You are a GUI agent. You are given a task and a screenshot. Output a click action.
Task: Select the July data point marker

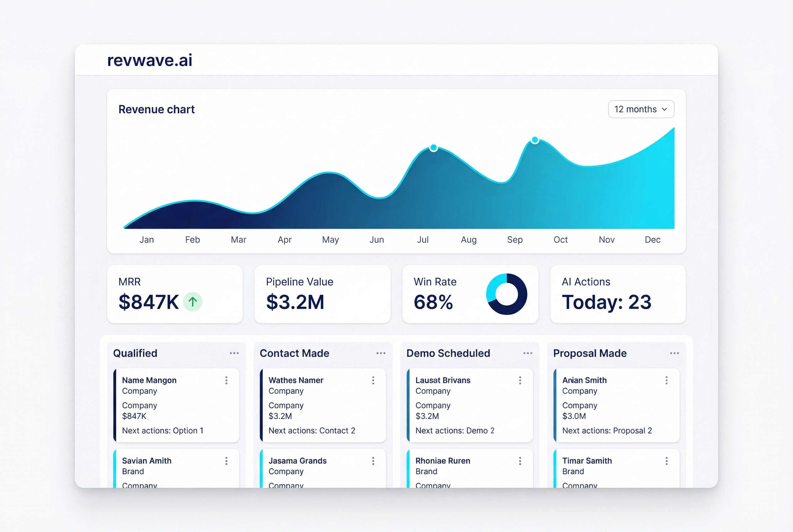pyautogui.click(x=433, y=147)
